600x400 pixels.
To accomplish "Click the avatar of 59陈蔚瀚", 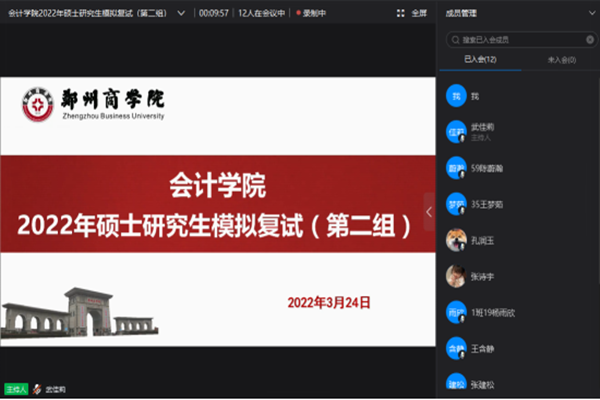I will click(455, 168).
